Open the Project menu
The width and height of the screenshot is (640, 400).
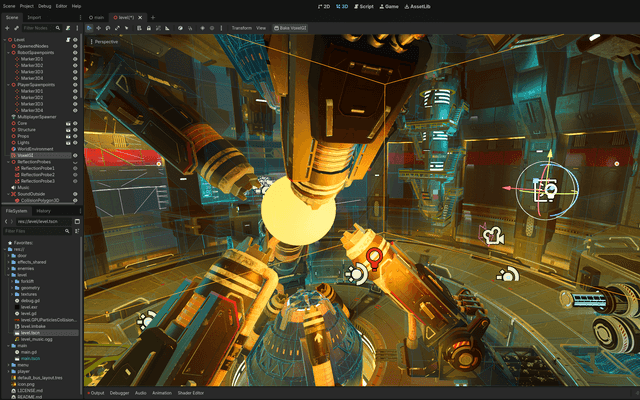[x=27, y=6]
